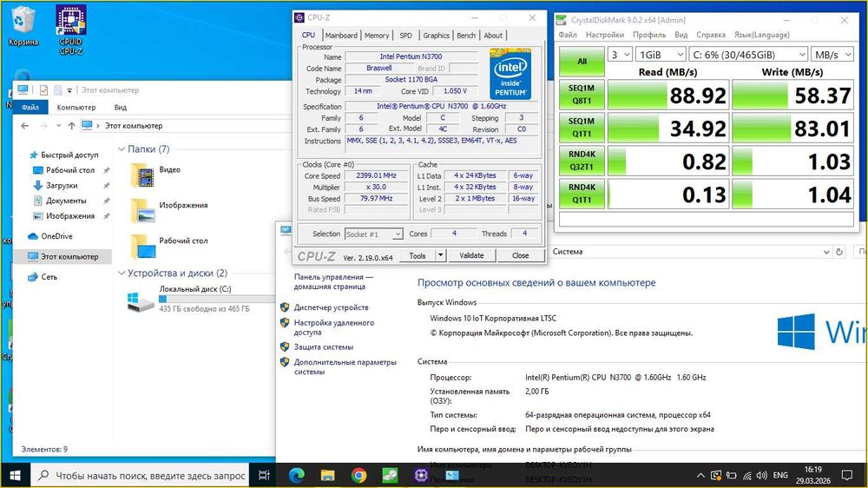Viewport: 868px width, 488px height.
Task: Select OneDrive in Explorer navigation pane
Action: (57, 236)
